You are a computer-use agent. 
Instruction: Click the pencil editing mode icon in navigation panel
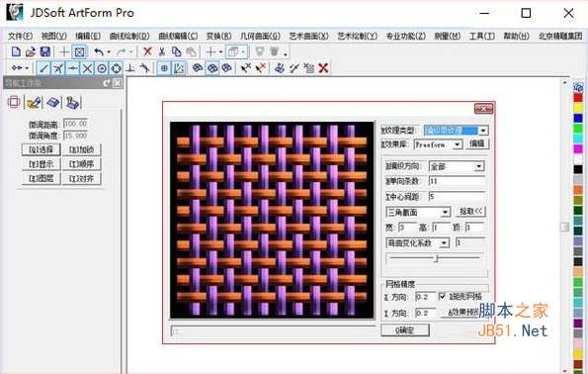point(34,102)
